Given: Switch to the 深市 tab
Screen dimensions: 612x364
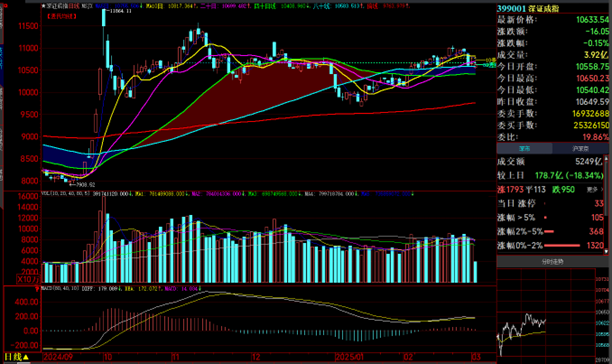Looking at the screenshot, I should coord(524,149).
